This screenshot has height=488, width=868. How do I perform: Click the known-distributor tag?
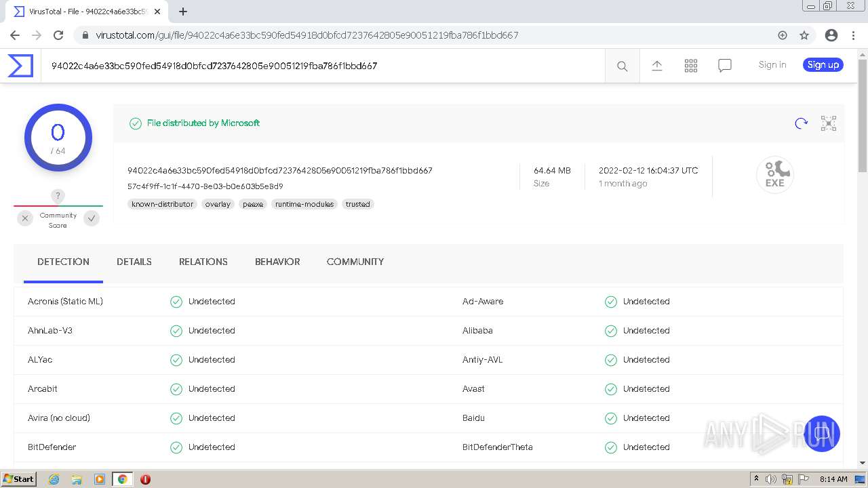tap(162, 204)
